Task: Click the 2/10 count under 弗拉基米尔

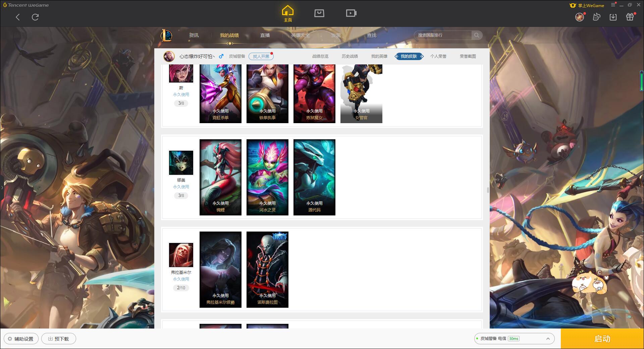Action: coord(181,288)
